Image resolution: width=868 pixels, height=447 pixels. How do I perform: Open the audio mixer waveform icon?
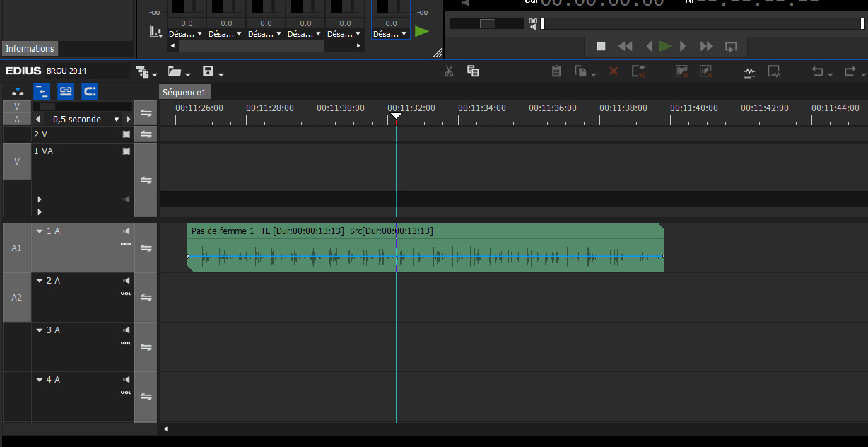pyautogui.click(x=749, y=72)
